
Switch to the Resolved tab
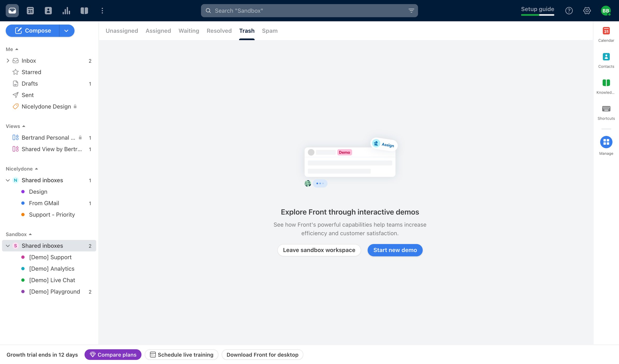[x=219, y=31]
